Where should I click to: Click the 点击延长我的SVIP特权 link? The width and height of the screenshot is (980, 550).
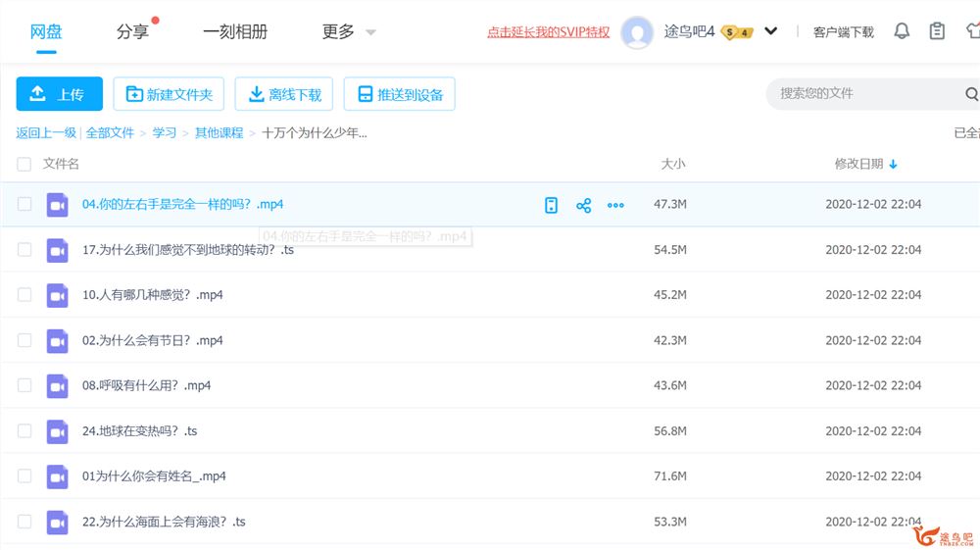(548, 32)
